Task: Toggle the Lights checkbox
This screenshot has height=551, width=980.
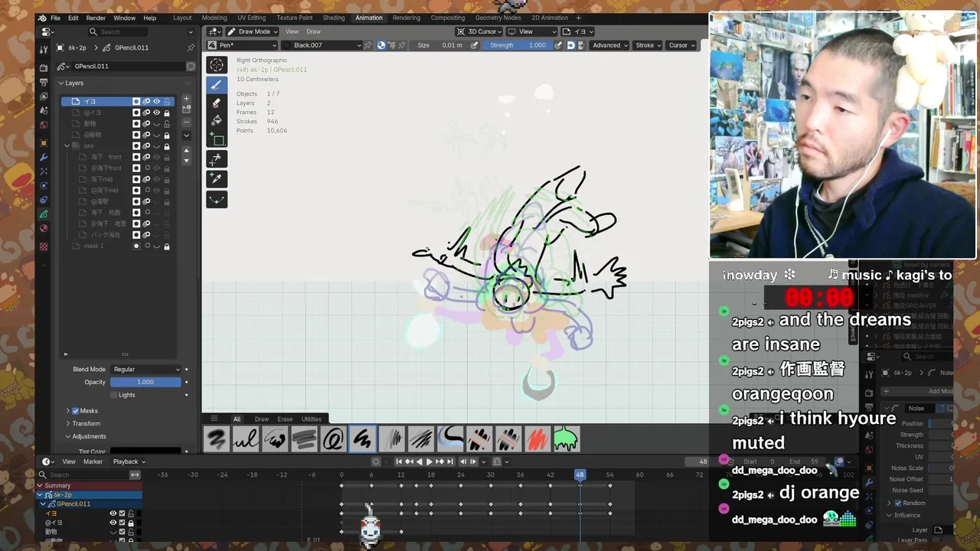Action: 114,395
